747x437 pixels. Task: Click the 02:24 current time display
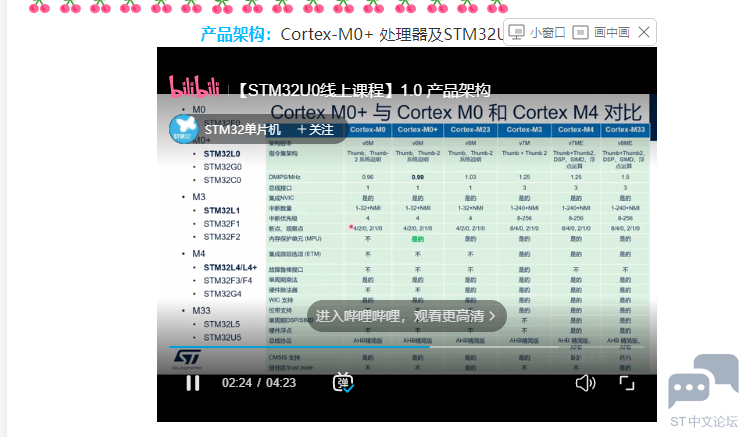[237, 383]
